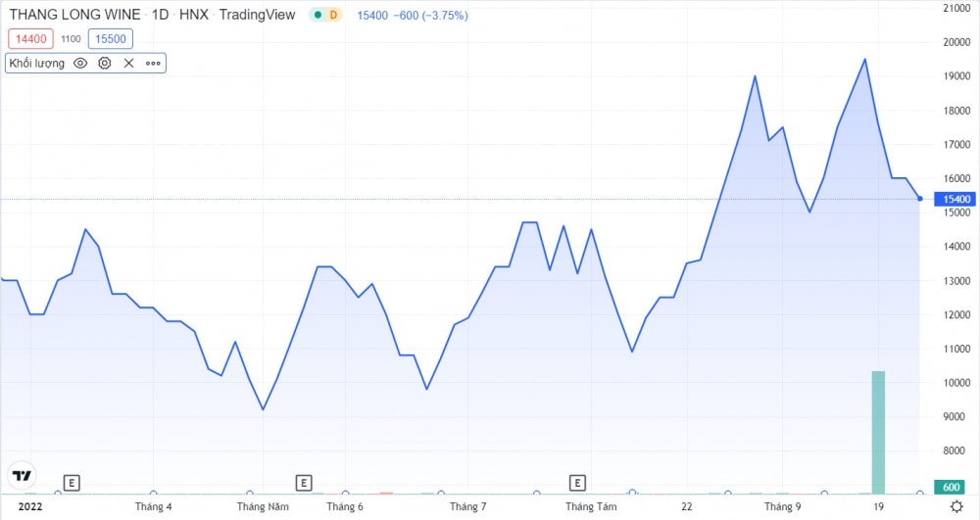Click the tall green volume bar near 19
This screenshot has width=980, height=520.
[878, 433]
